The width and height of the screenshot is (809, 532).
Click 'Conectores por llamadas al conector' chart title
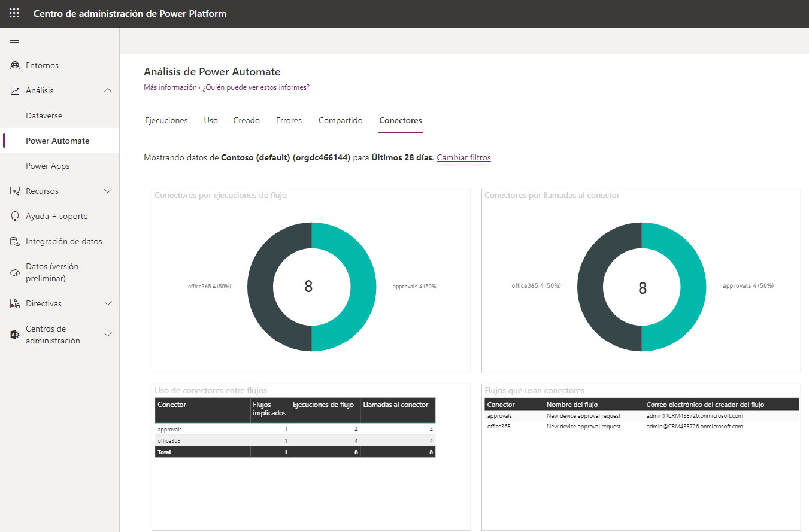point(552,196)
